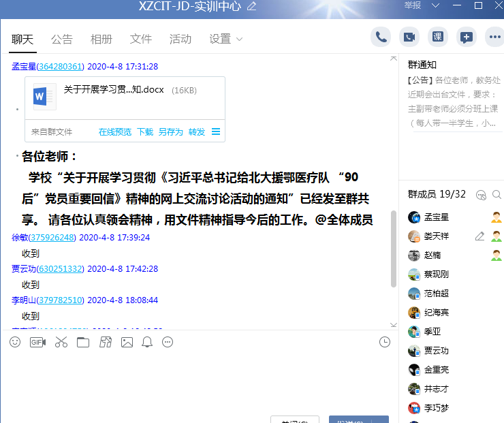Open the message history clock icon

[385, 342]
